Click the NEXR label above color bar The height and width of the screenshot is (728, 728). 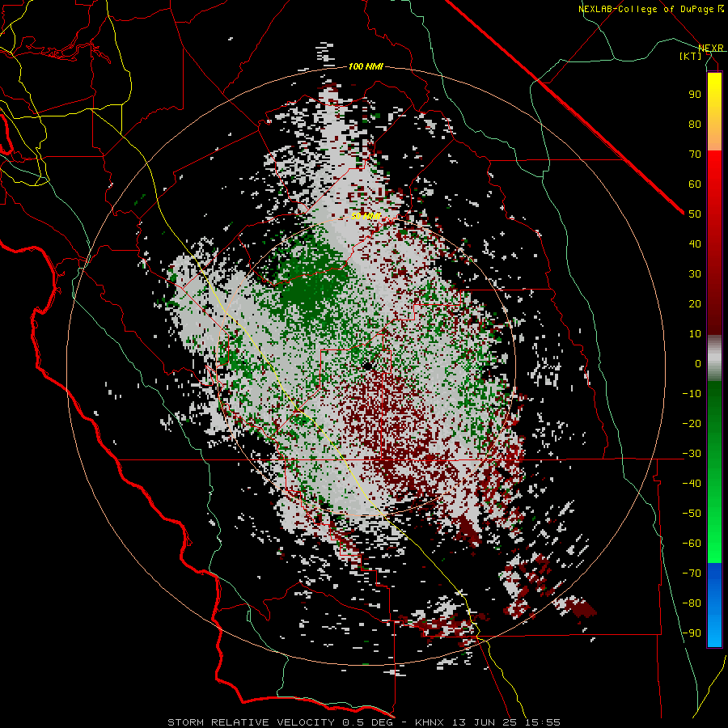[x=711, y=48]
